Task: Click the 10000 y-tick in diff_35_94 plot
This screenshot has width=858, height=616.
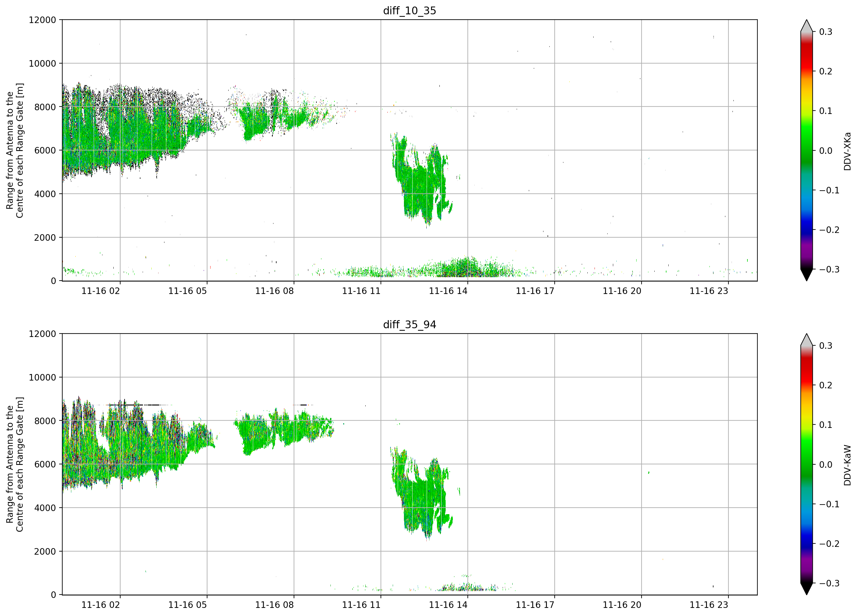Action: pyautogui.click(x=42, y=378)
